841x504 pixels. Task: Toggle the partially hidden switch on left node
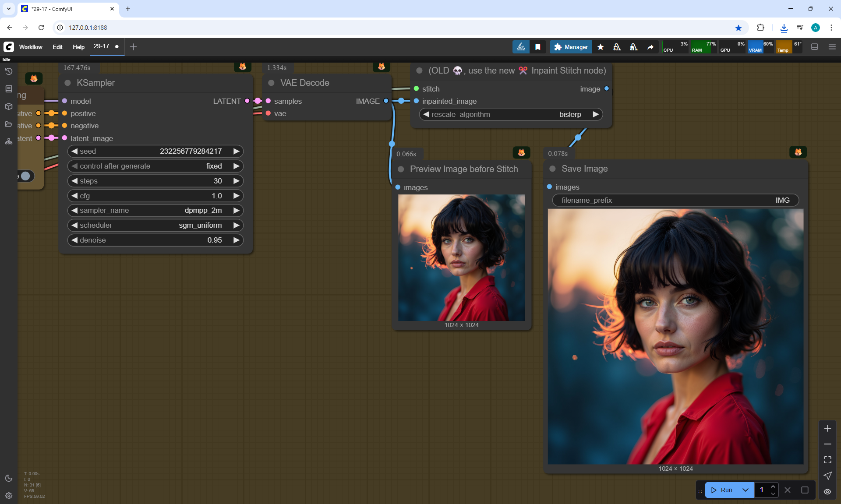pos(25,176)
